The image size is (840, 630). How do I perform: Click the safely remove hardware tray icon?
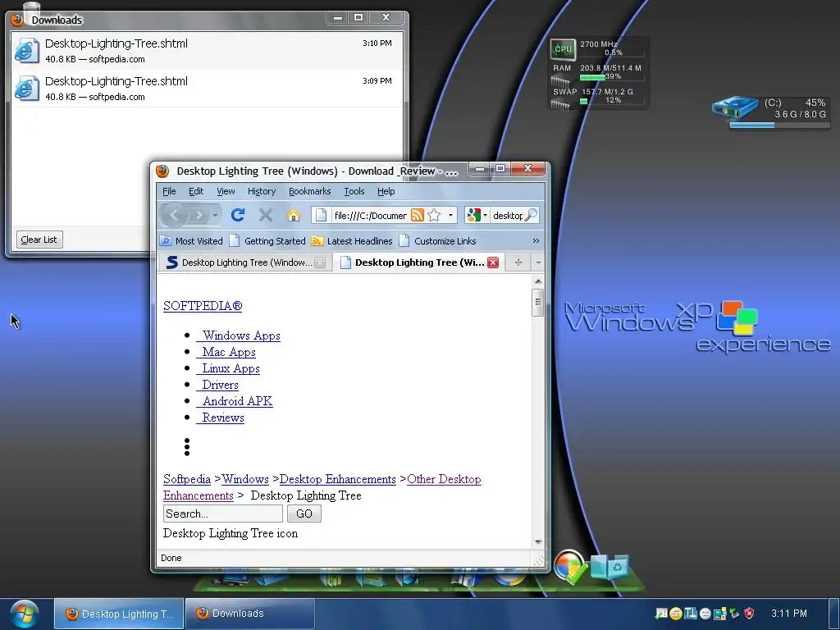734,614
